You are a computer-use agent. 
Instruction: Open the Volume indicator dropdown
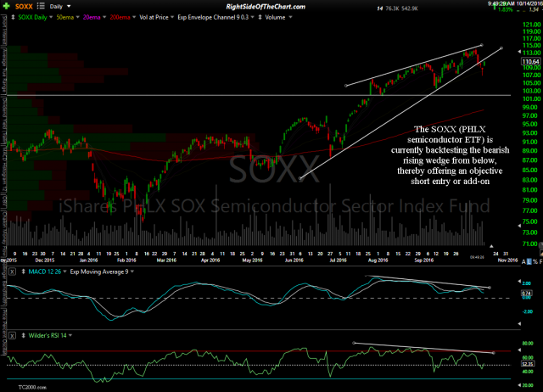coord(290,17)
